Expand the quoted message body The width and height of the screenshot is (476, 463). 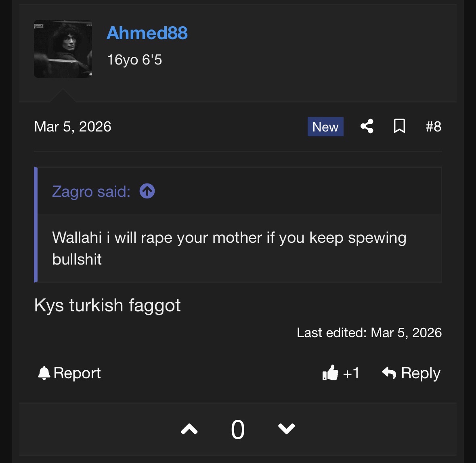(x=229, y=248)
